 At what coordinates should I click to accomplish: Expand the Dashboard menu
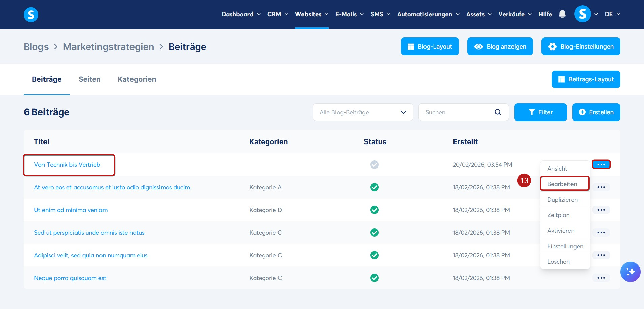coord(241,14)
